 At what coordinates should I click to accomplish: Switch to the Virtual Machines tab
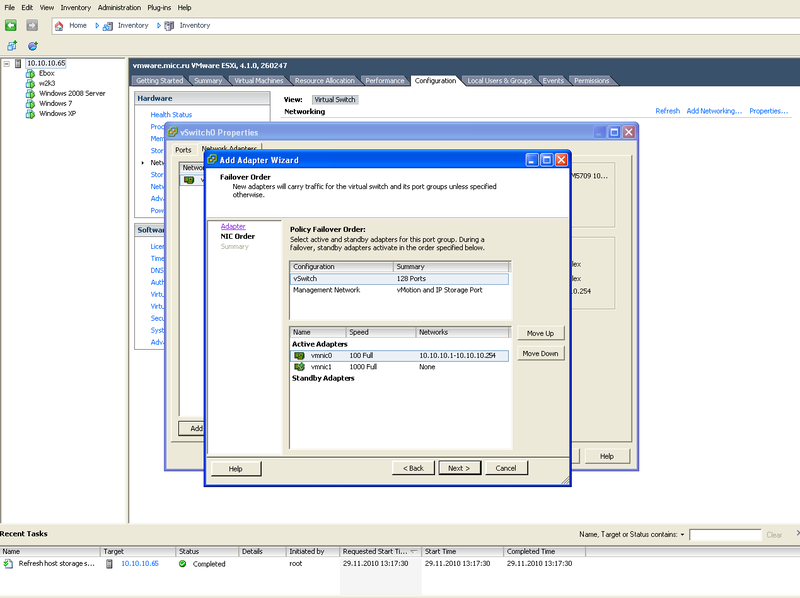pyautogui.click(x=259, y=81)
